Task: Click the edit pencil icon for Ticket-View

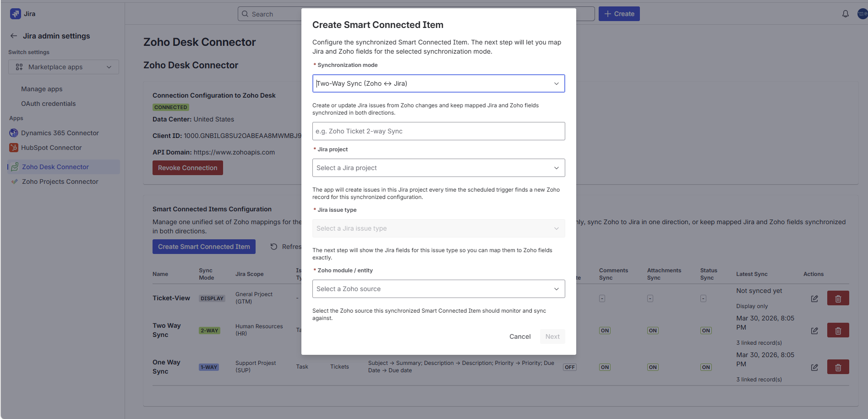Action: [815, 298]
